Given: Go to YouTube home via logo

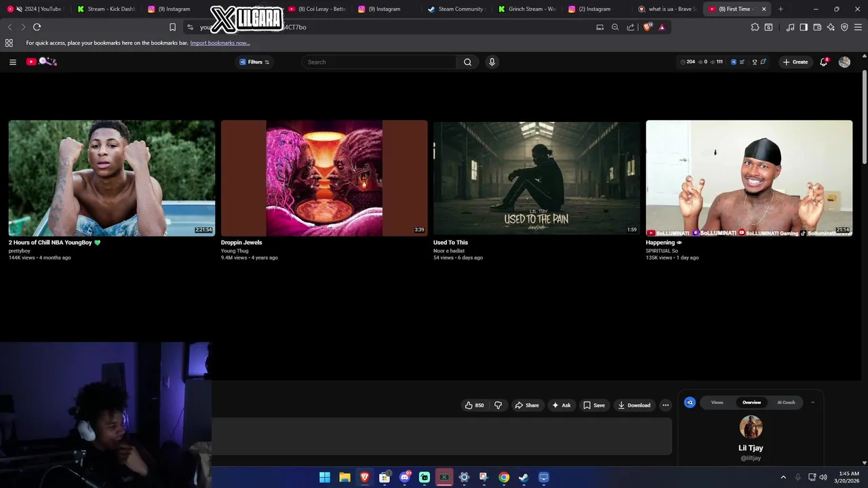Looking at the screenshot, I should tap(41, 62).
